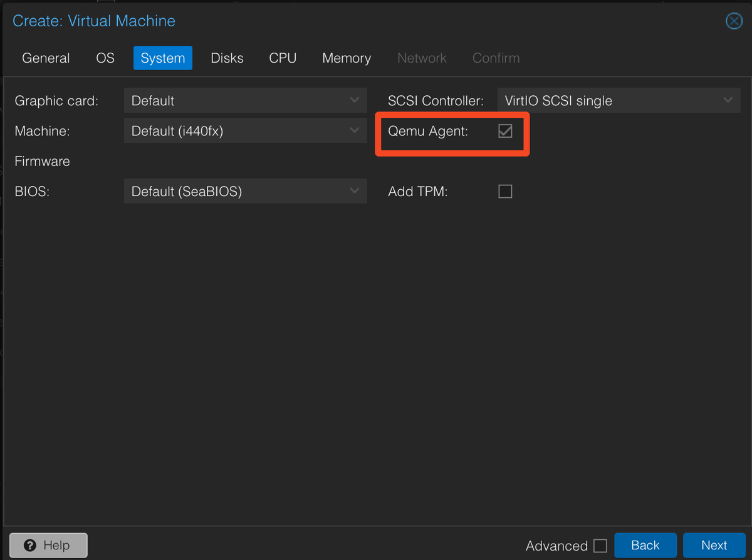The image size is (752, 560).
Task: Open the Disks tab
Action: [227, 58]
